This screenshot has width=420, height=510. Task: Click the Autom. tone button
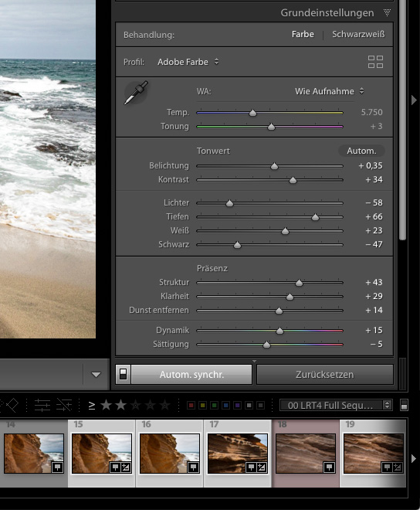[361, 151]
